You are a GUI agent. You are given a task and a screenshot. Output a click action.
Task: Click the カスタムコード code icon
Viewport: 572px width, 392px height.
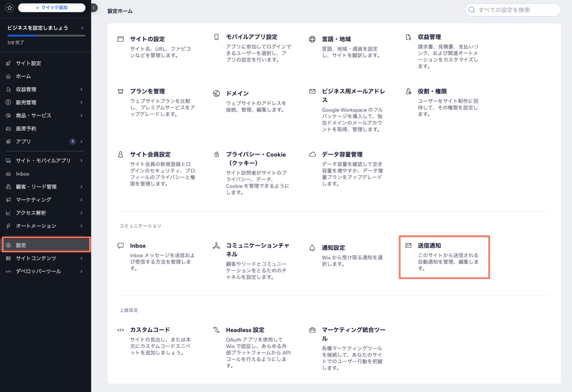120,329
